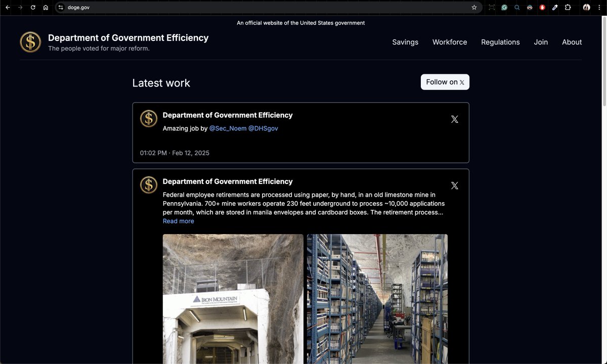Screen dimensions: 607x364
Task: Open the Workforce nav item
Action: click(x=450, y=42)
